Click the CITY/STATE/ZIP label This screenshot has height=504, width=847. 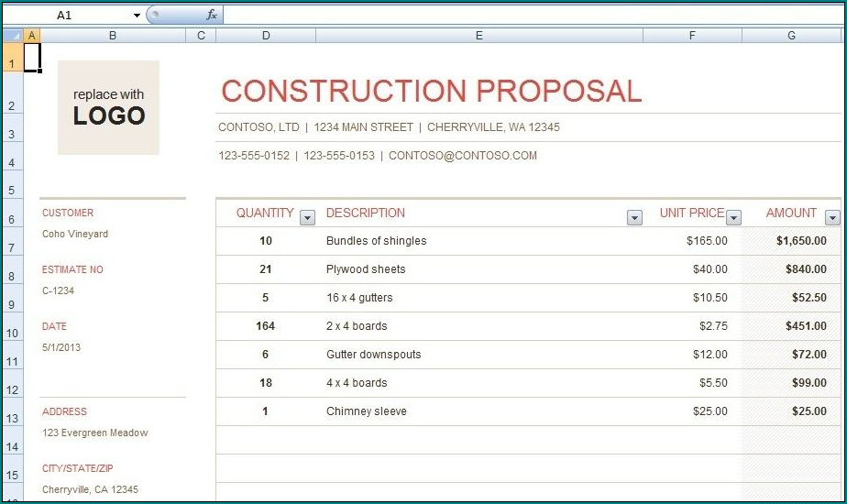78,468
